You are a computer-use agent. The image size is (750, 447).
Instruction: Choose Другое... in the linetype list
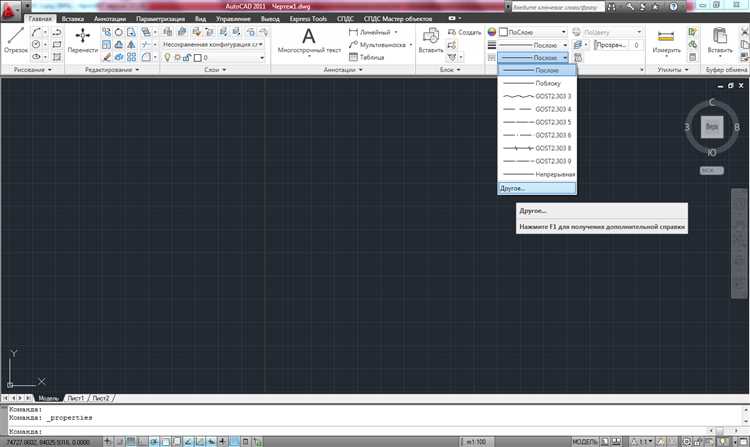tap(537, 188)
